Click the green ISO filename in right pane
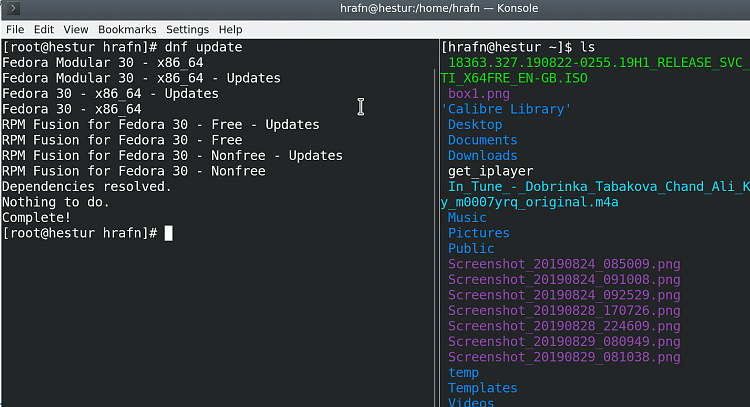This screenshot has height=407, width=750. pos(595,70)
